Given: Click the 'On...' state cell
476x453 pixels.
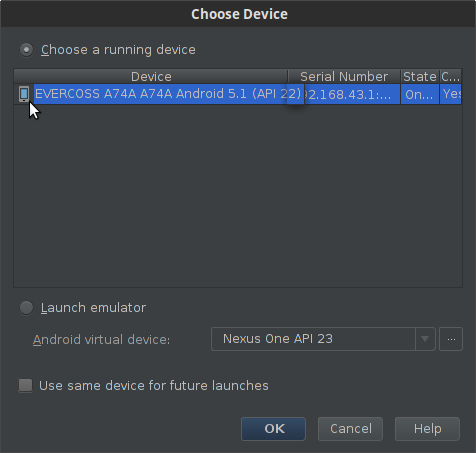Looking at the screenshot, I should click(x=420, y=95).
